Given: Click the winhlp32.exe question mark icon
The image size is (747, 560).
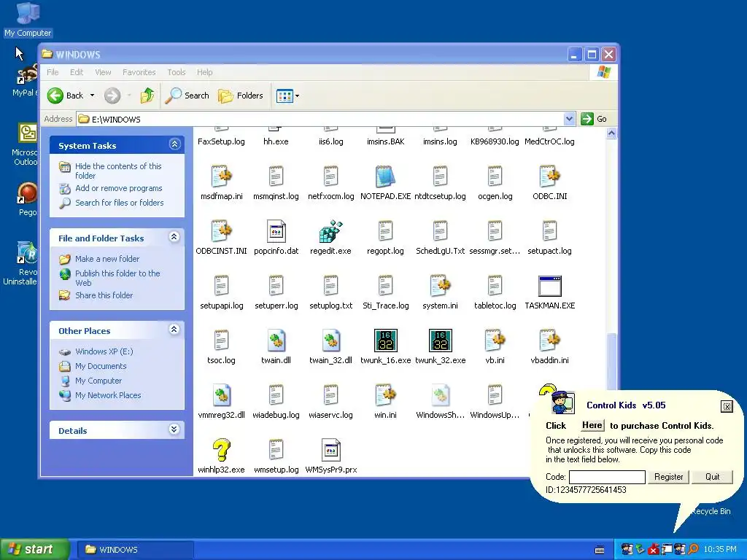Looking at the screenshot, I should 221,450.
